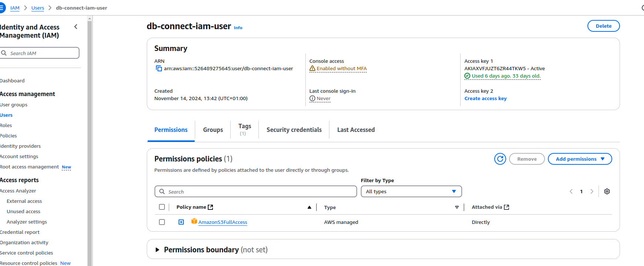Click the Search IAM magnifier icon
Viewport: 644px width, 266px height.
pos(4,53)
